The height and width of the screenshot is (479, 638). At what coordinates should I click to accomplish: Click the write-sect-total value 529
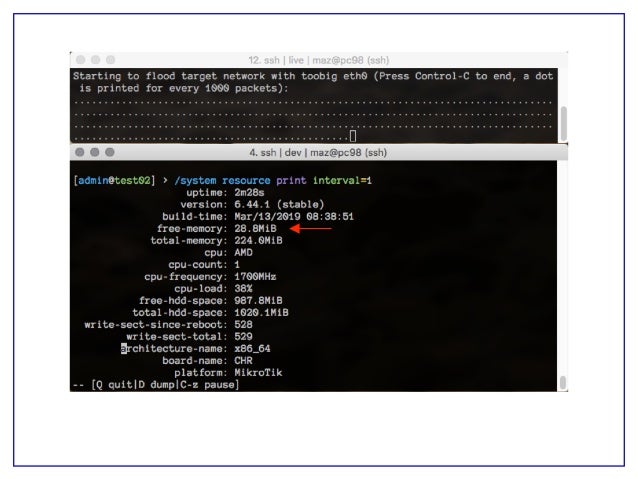coord(243,337)
